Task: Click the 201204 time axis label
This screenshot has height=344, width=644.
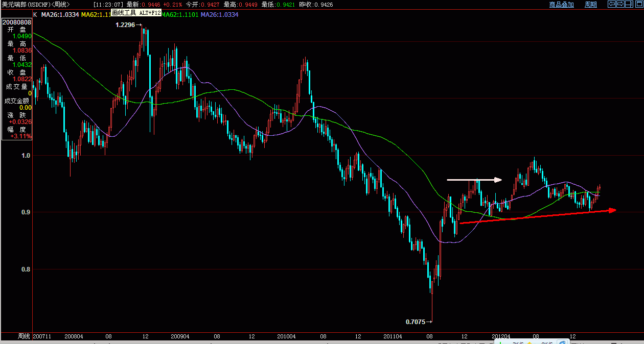Action: (x=501, y=337)
